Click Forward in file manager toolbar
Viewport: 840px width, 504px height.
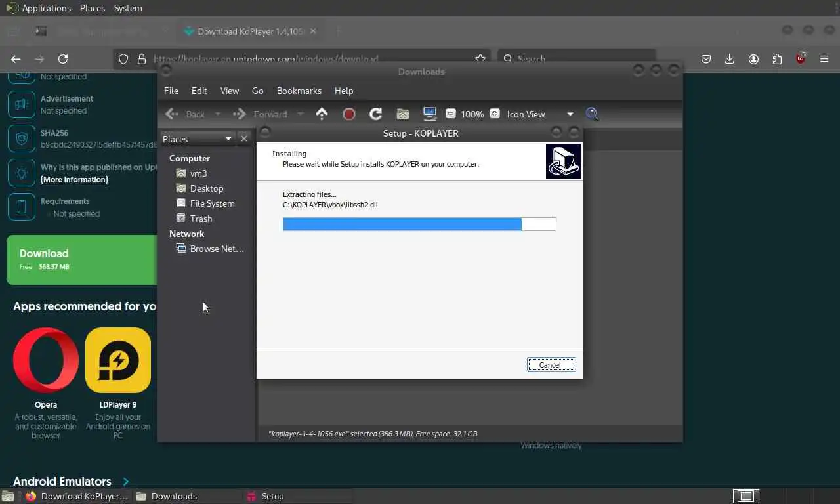tap(261, 114)
